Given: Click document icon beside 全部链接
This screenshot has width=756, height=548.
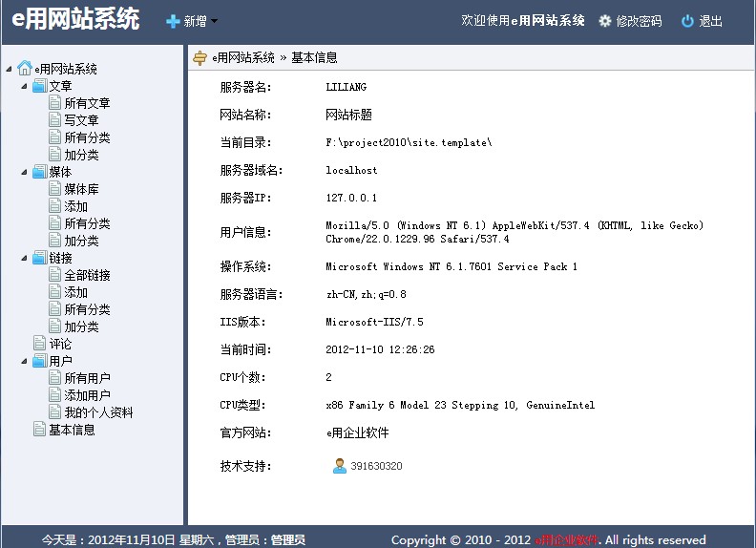Looking at the screenshot, I should point(55,275).
